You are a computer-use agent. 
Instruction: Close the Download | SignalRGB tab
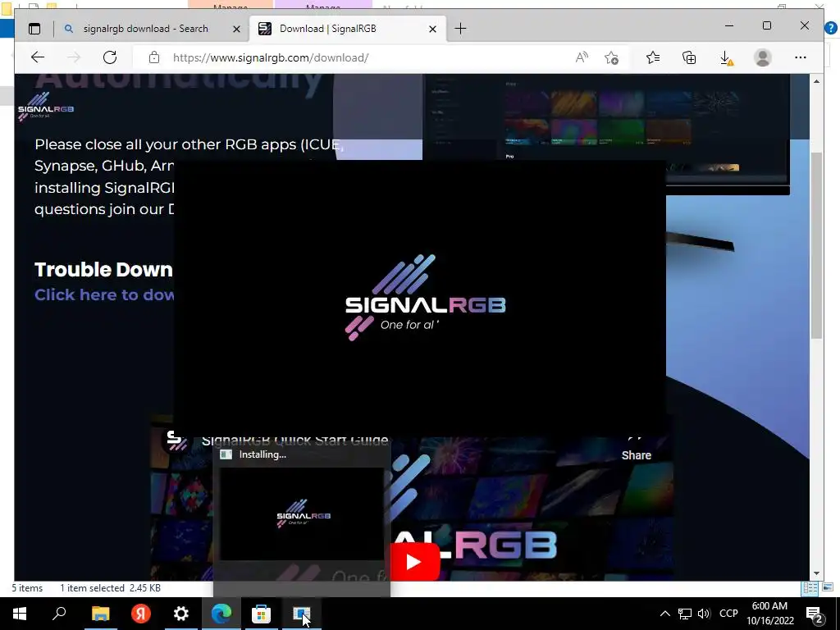[x=433, y=29]
